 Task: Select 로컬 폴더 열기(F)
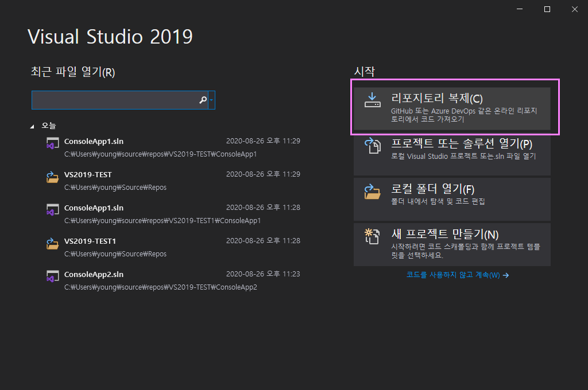(x=452, y=200)
